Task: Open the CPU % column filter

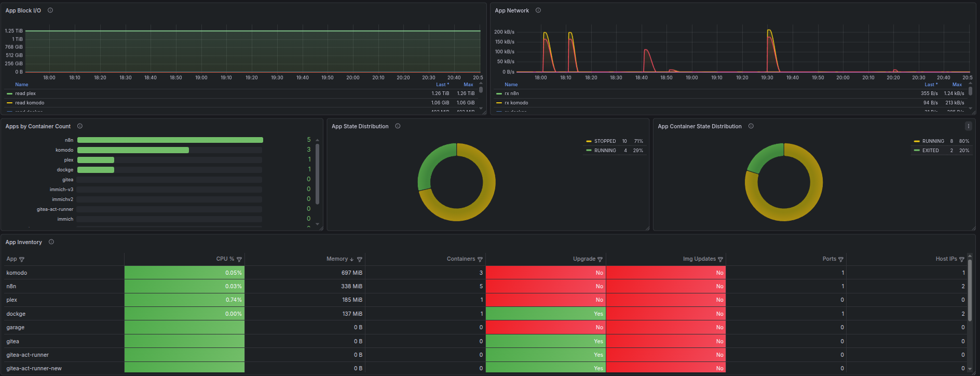Action: [x=239, y=259]
